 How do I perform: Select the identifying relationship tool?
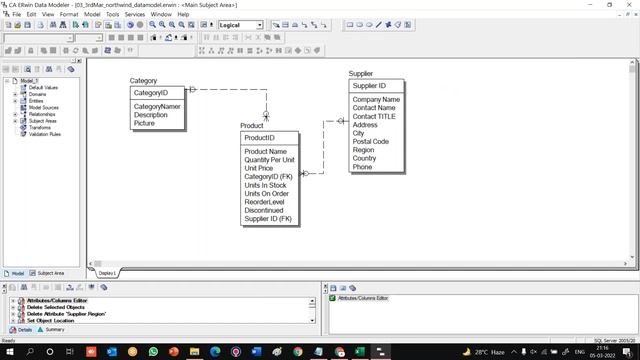tap(304, 25)
